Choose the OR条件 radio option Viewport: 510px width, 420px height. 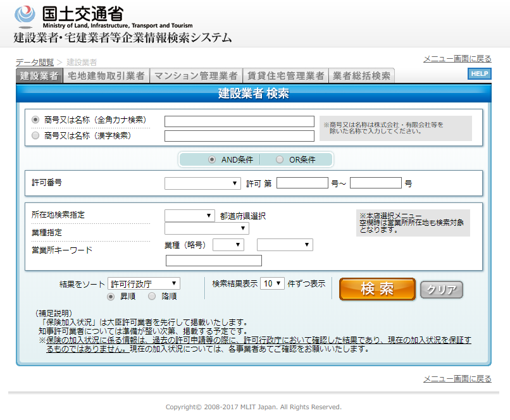[280, 159]
